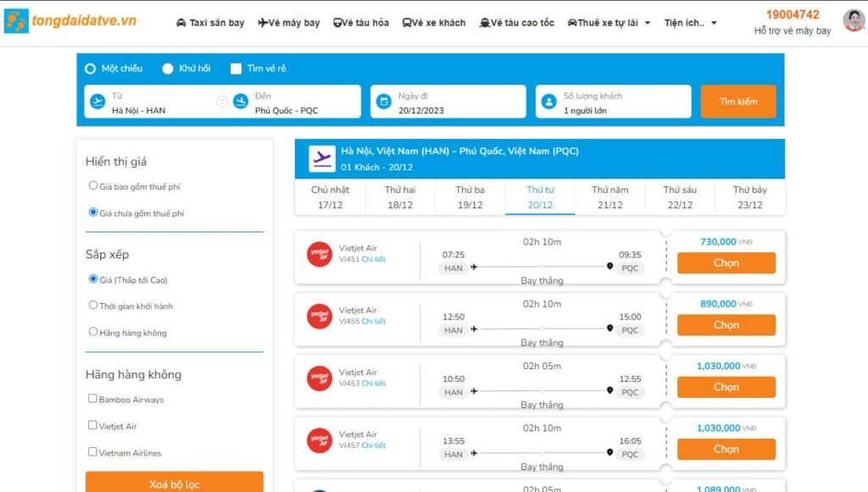
Task: Select Giá bao gồm thuế phí radio
Action: pos(93,185)
